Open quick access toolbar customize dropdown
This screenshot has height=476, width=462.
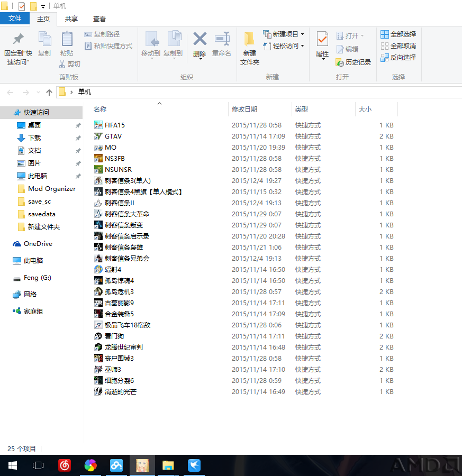coord(43,7)
